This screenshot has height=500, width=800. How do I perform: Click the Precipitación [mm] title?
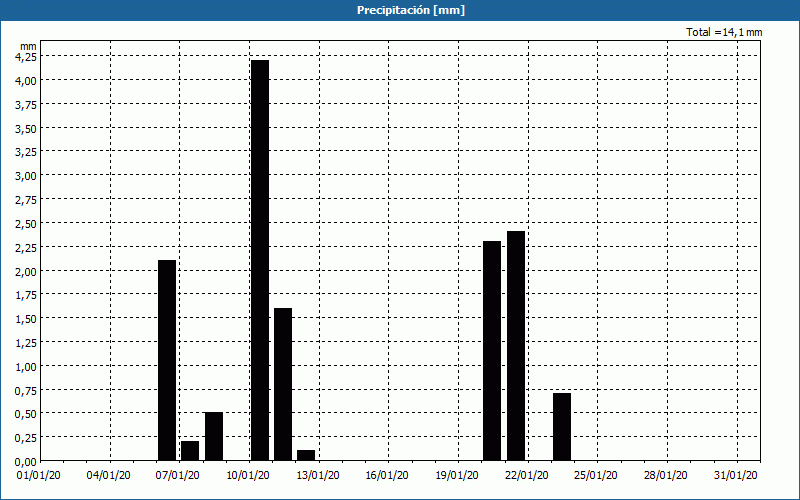(x=411, y=10)
